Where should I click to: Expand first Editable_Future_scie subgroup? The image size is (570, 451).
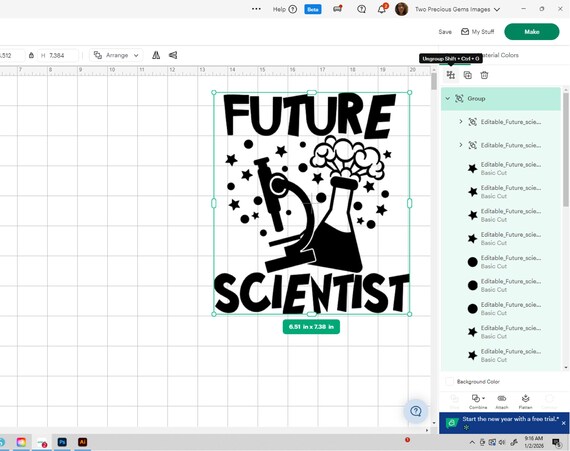point(461,122)
